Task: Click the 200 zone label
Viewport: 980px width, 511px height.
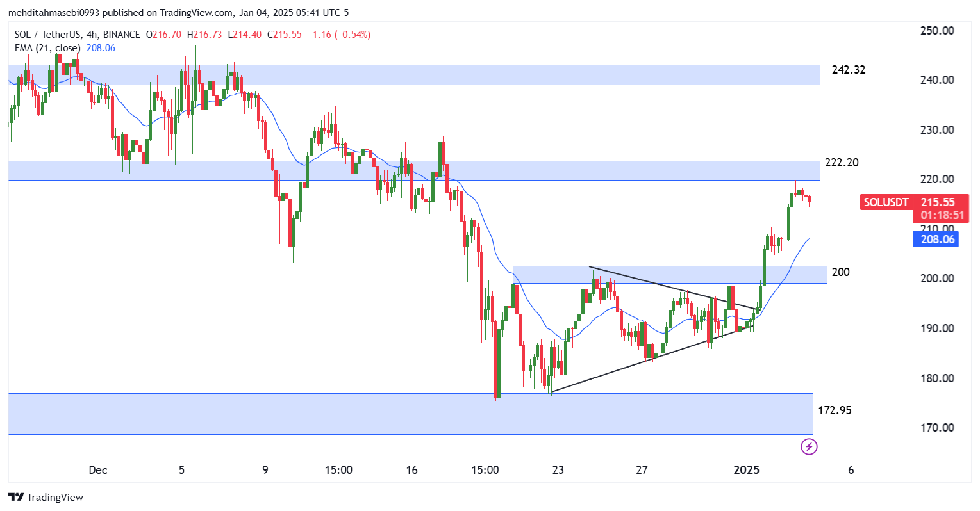Action: (840, 272)
